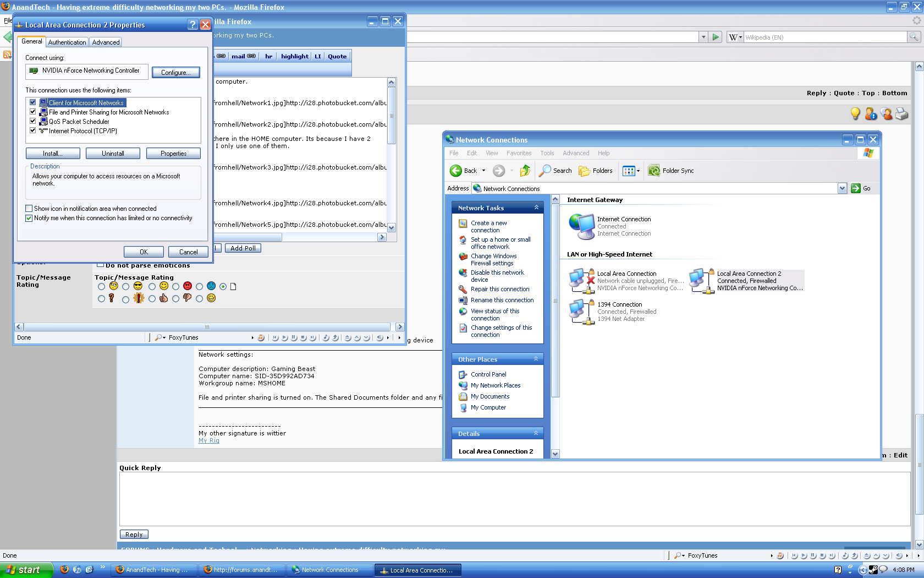Open the Windows Start menu
Image resolution: width=924 pixels, height=578 pixels.
pyautogui.click(x=25, y=570)
